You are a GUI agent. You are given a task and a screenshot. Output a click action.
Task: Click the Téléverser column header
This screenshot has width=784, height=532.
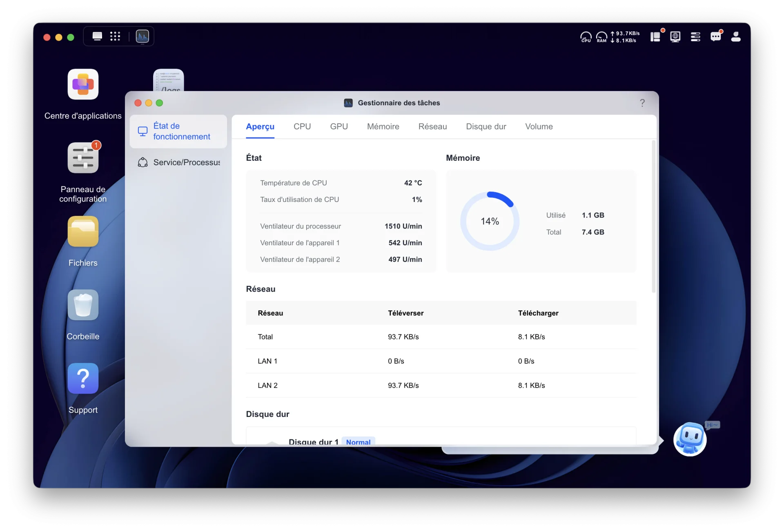[x=405, y=313]
